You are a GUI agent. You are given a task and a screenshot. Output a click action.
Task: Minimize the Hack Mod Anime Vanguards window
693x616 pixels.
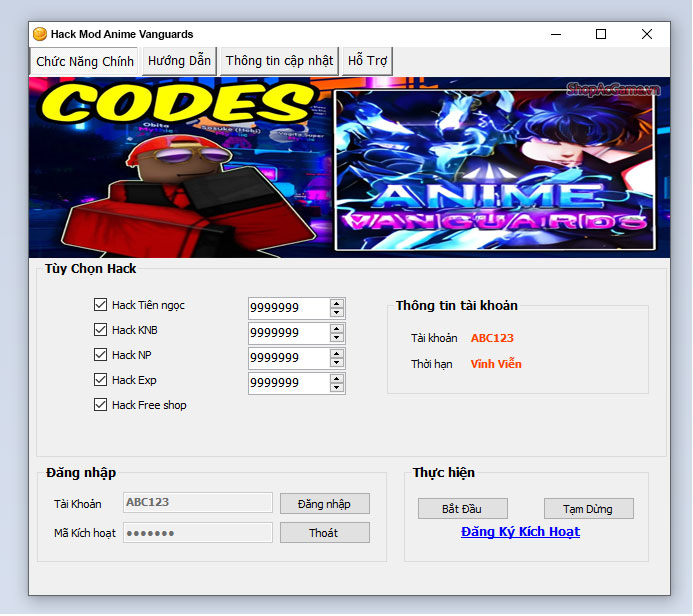[556, 34]
